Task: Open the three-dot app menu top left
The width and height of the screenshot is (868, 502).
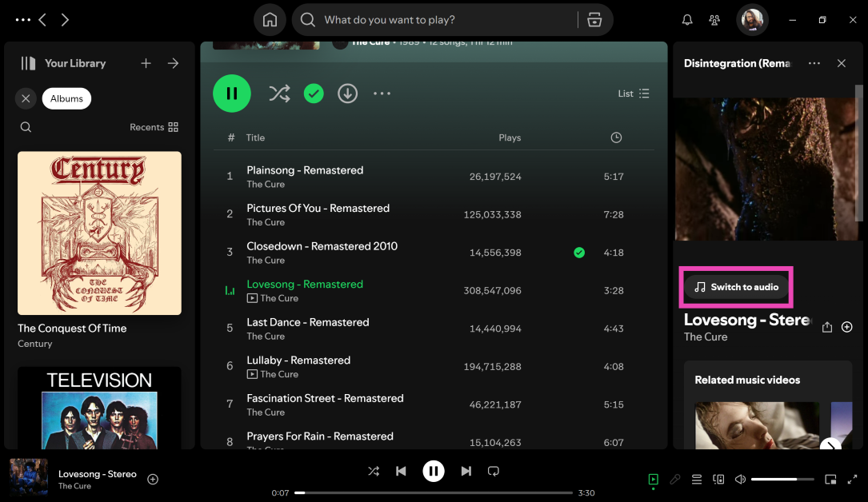Action: tap(23, 20)
